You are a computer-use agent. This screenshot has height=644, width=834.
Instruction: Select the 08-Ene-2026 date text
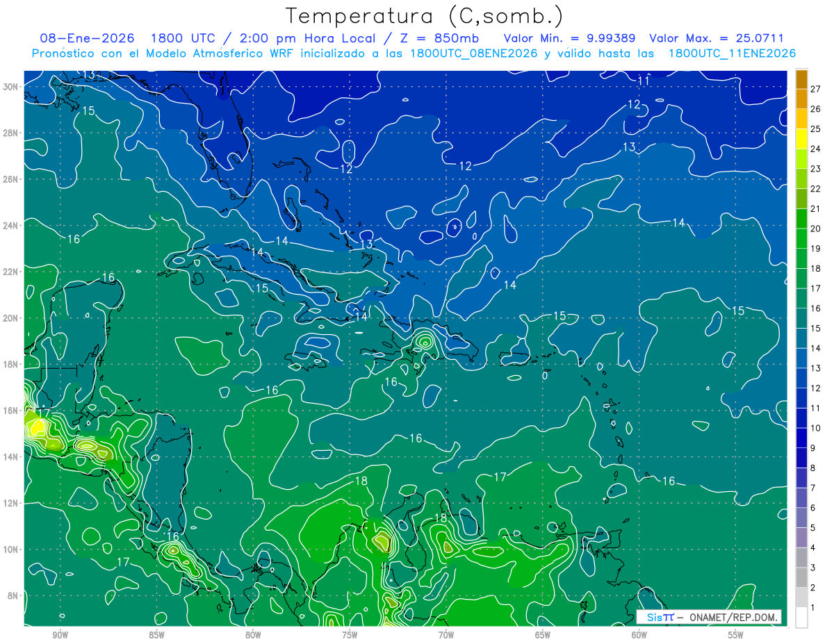point(88,38)
